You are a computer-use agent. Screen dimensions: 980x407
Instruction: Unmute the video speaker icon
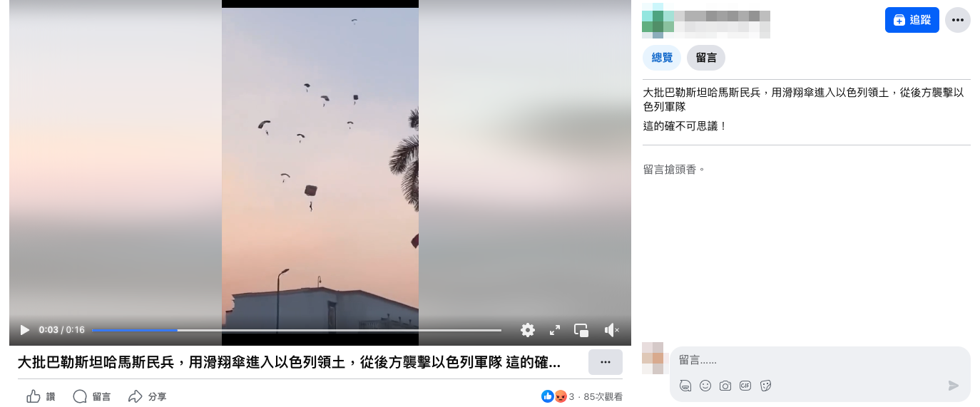pyautogui.click(x=612, y=330)
